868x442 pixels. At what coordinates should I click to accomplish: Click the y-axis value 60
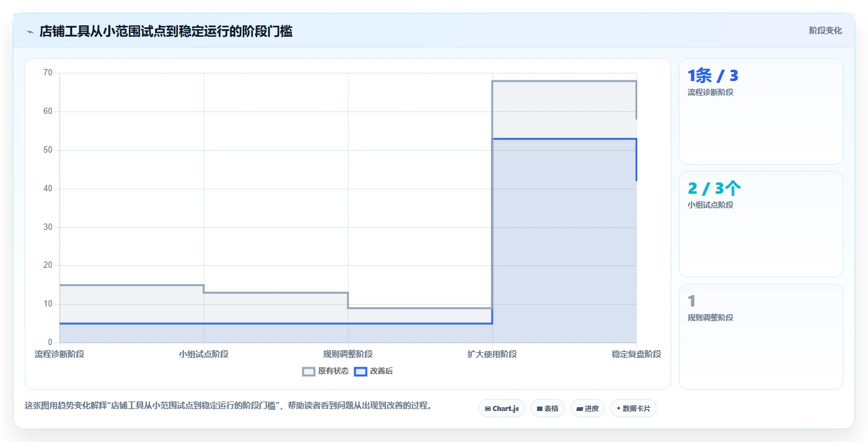pyautogui.click(x=47, y=111)
